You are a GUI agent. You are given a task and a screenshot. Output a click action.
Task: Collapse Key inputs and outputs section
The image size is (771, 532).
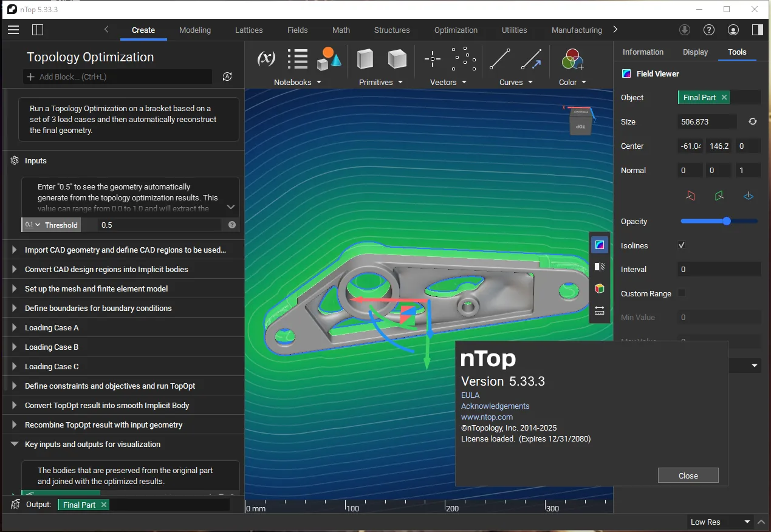coord(14,444)
